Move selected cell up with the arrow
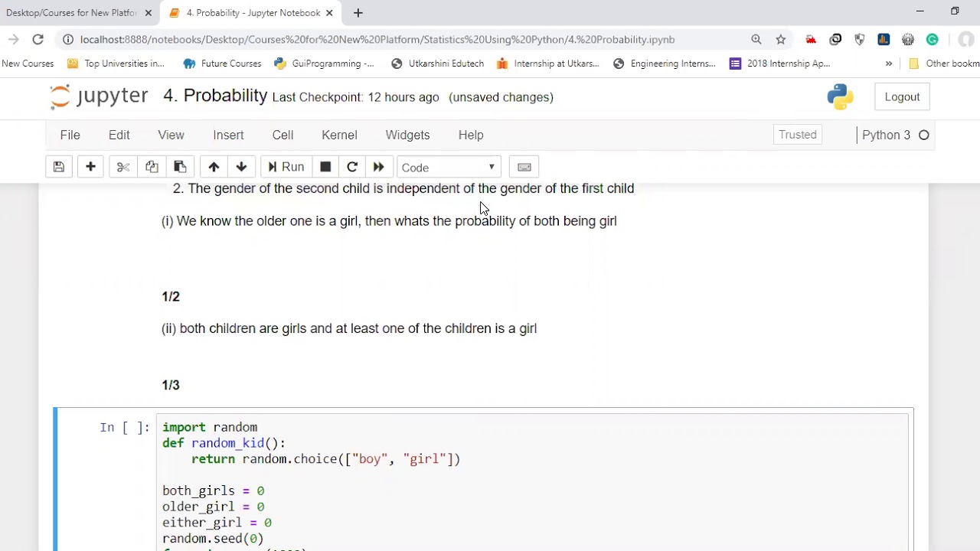Screen dimensions: 980x551 click(x=214, y=167)
